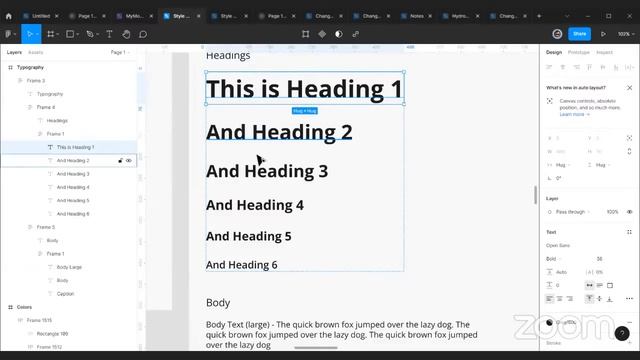This screenshot has width=640, height=360.
Task: Select the Text tool
Action: [109, 34]
